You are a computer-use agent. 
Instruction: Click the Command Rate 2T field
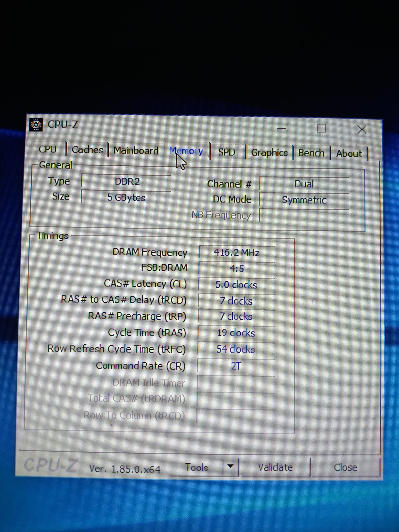(236, 366)
